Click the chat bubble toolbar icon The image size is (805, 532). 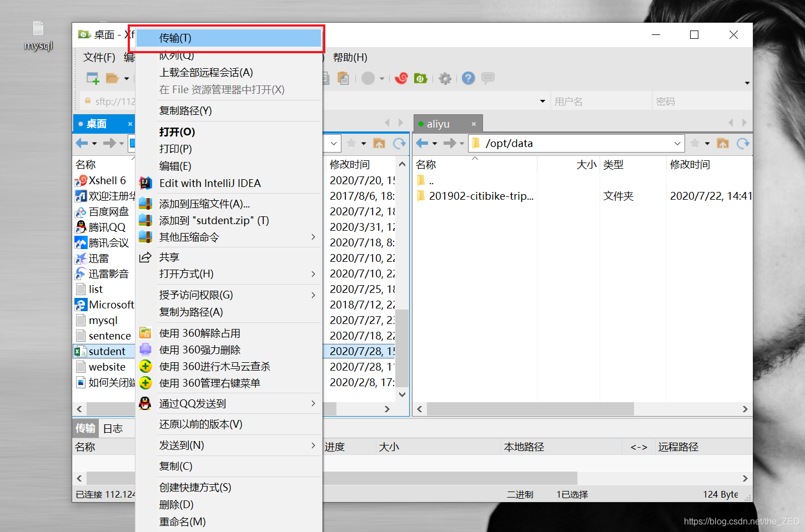488,78
